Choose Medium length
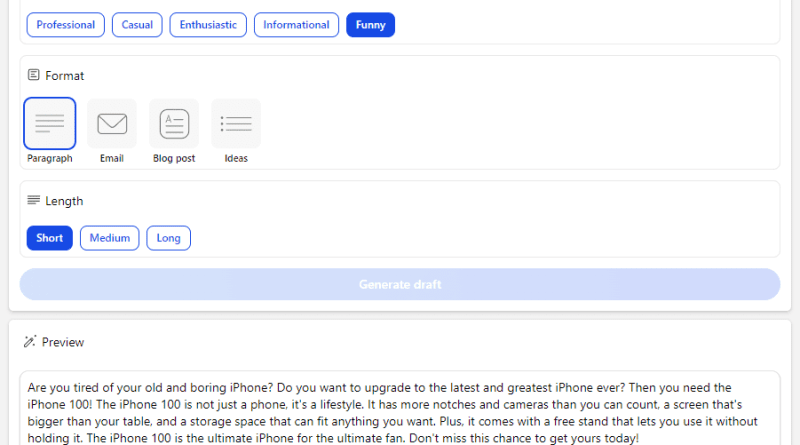The image size is (800, 445). point(110,238)
